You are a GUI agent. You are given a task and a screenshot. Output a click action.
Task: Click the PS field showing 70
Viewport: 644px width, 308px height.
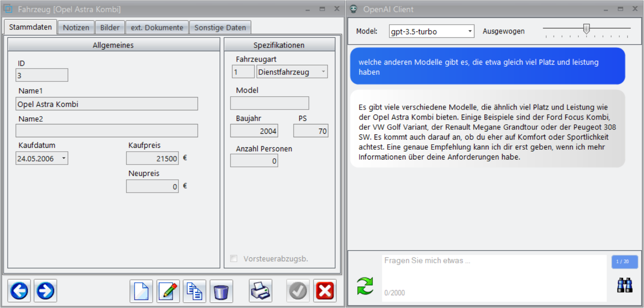(311, 131)
